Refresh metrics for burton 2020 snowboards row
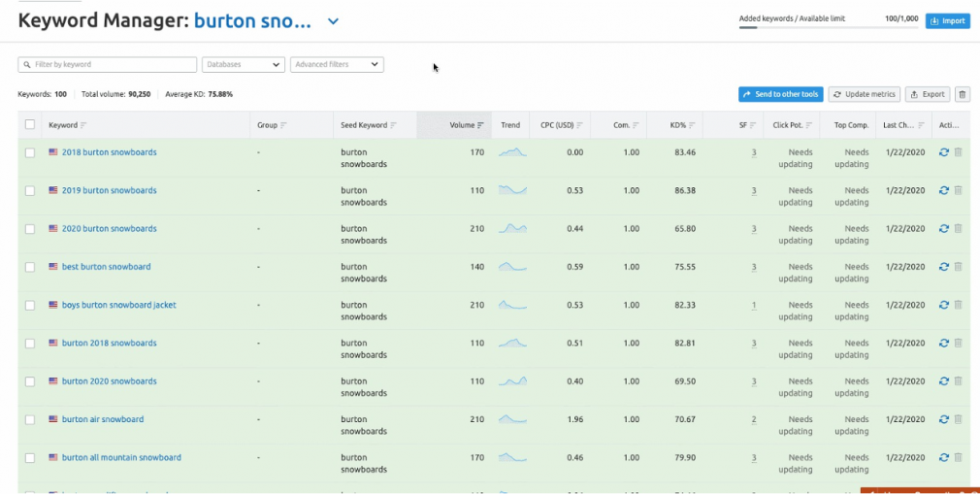The width and height of the screenshot is (980, 494). click(944, 380)
